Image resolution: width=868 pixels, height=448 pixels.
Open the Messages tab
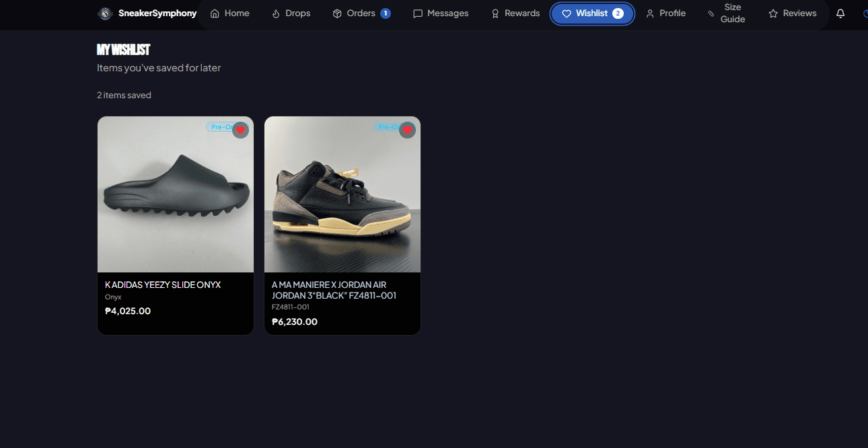(441, 13)
